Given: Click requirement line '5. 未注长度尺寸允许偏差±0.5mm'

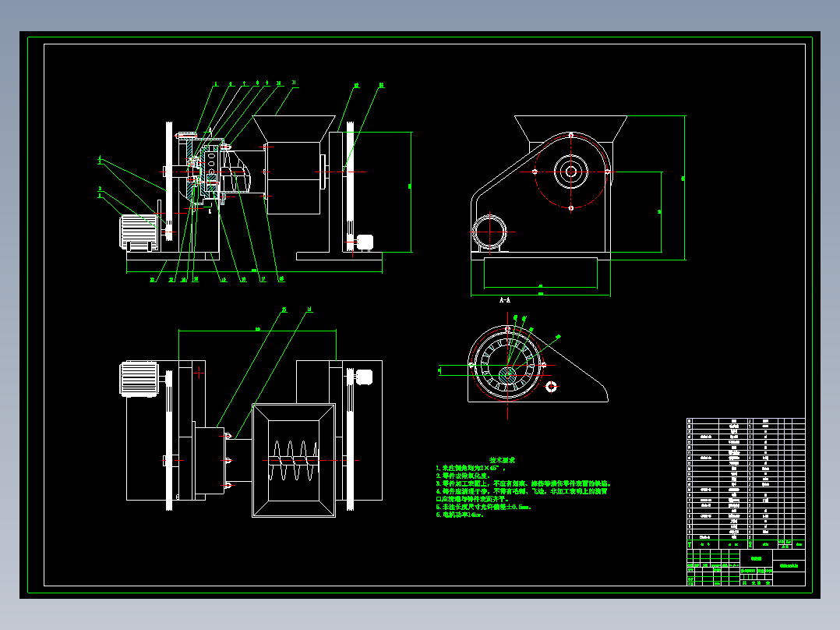Looking at the screenshot, I should (x=484, y=507).
